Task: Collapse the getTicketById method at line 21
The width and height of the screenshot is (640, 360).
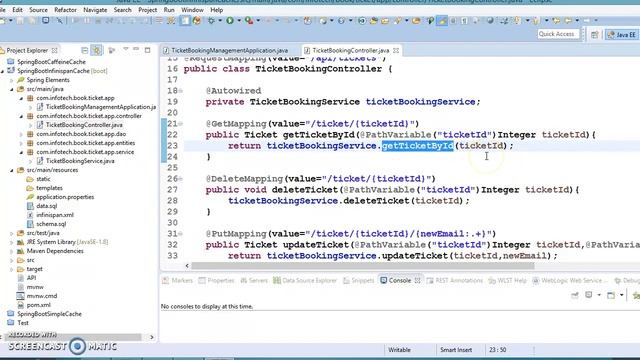Action: [x=180, y=124]
